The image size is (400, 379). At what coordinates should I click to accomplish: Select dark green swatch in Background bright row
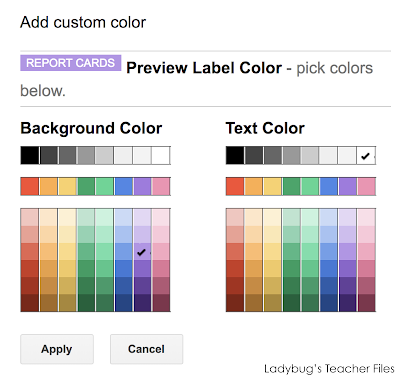[x=86, y=186]
